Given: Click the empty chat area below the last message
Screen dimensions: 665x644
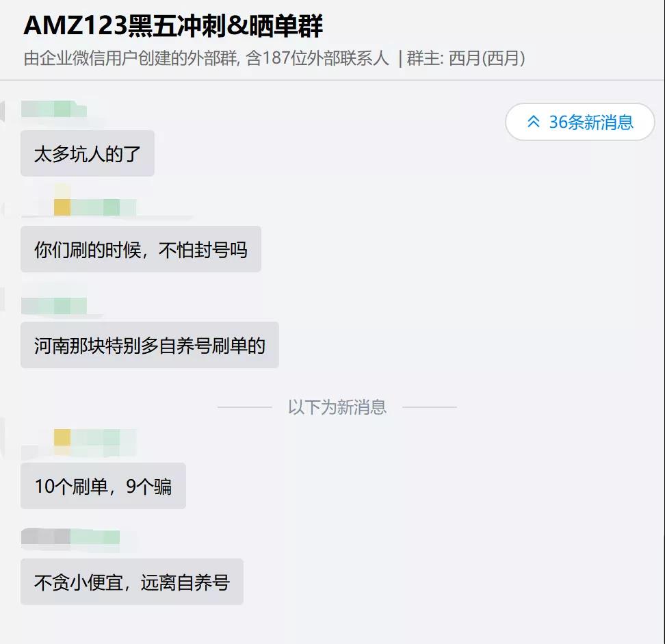Looking at the screenshot, I should (410, 623).
